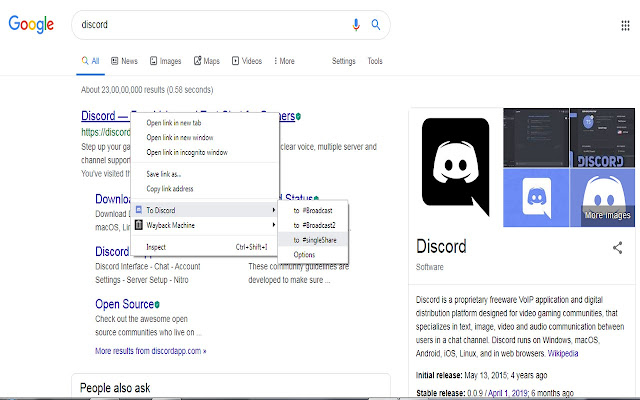Select Copy link address menu item
This screenshot has height=400, width=640.
click(170, 189)
